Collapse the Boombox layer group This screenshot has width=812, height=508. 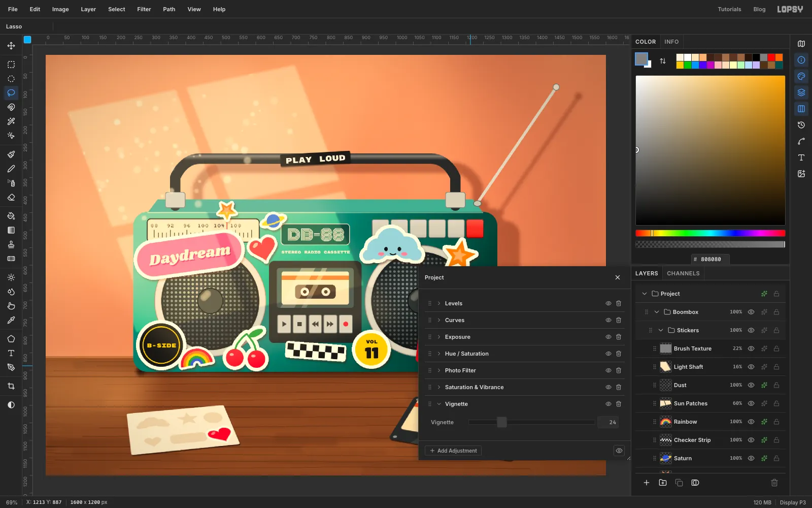coord(657,312)
